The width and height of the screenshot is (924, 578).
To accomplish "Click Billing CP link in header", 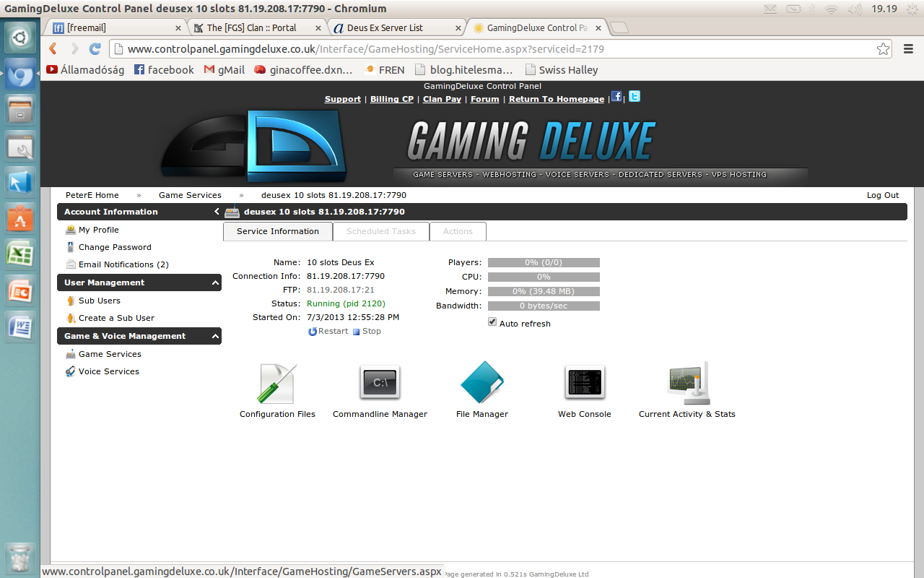I will [x=392, y=99].
